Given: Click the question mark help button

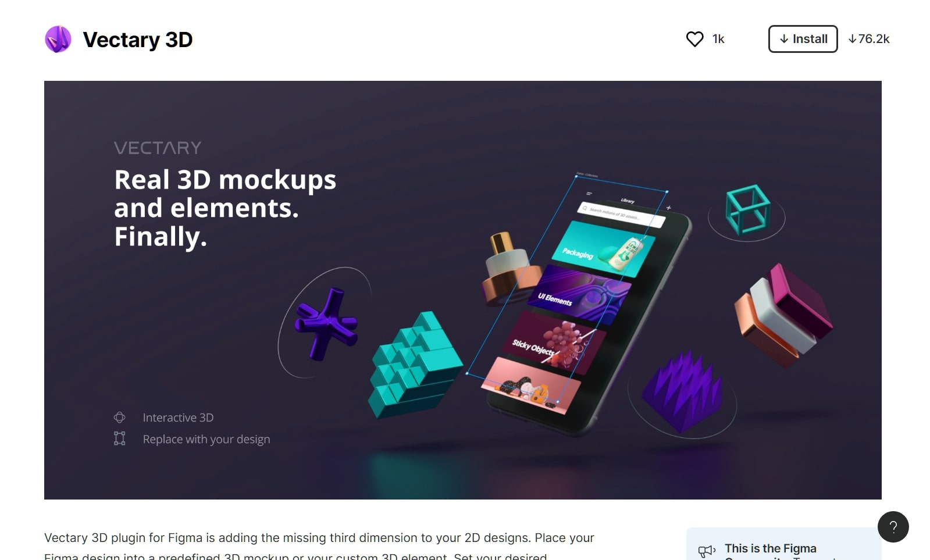Looking at the screenshot, I should point(893,527).
